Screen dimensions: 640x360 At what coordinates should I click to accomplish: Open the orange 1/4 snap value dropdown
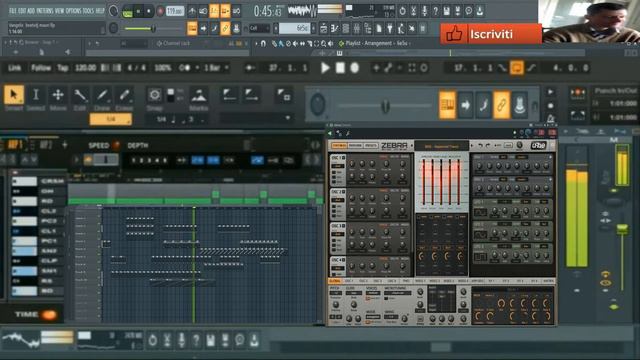(x=111, y=119)
